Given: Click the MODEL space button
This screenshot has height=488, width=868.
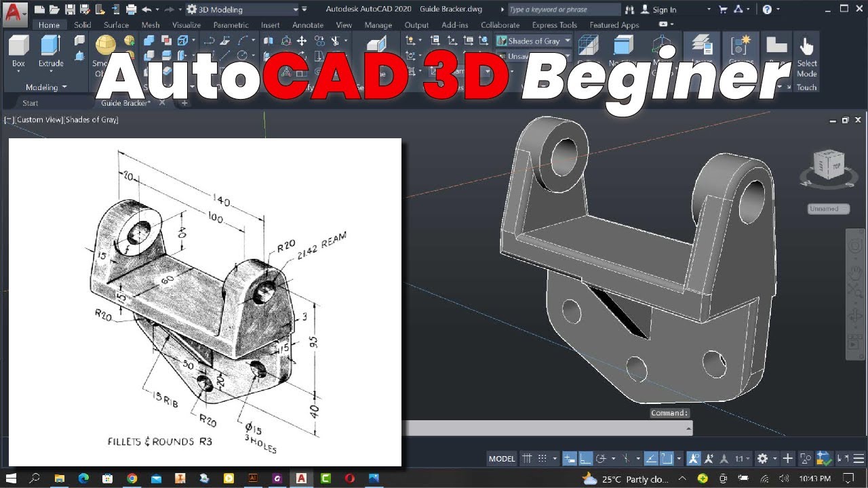Looking at the screenshot, I should [x=502, y=459].
